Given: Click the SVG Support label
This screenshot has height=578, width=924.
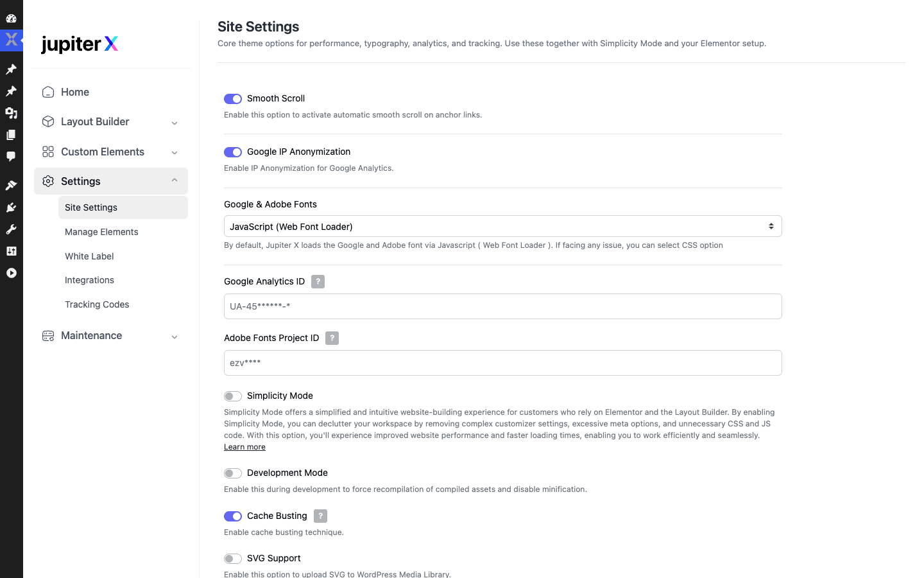Looking at the screenshot, I should tap(273, 558).
